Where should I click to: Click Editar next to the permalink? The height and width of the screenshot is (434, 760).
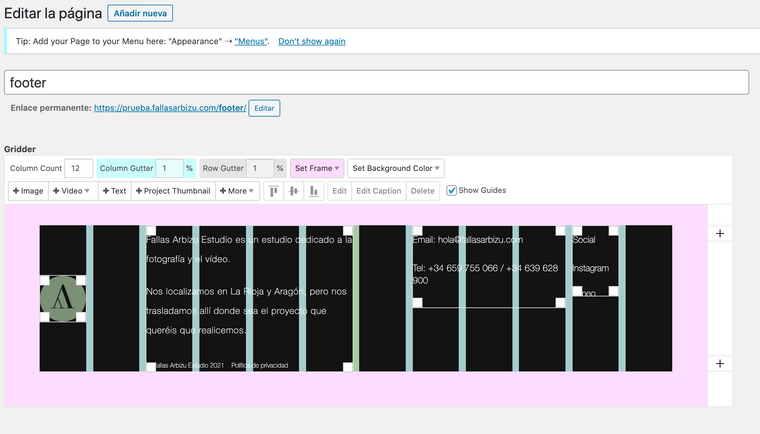[264, 108]
